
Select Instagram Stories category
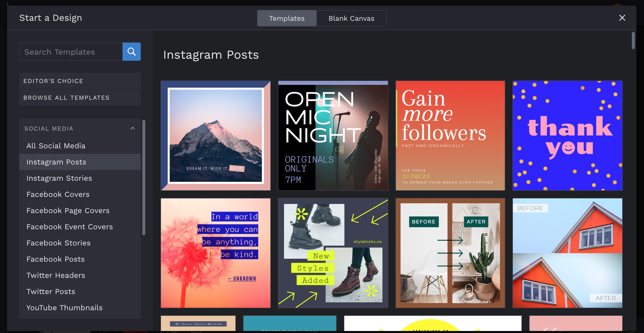coord(80,178)
